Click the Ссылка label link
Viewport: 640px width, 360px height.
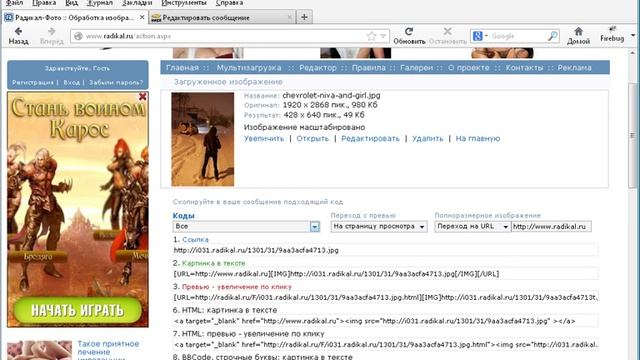click(195, 240)
